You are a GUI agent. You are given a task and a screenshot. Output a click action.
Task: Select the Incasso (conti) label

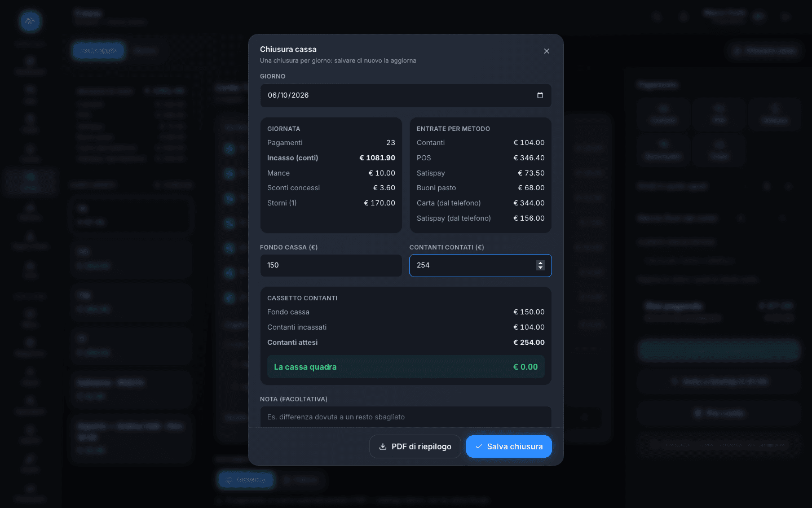click(x=293, y=158)
